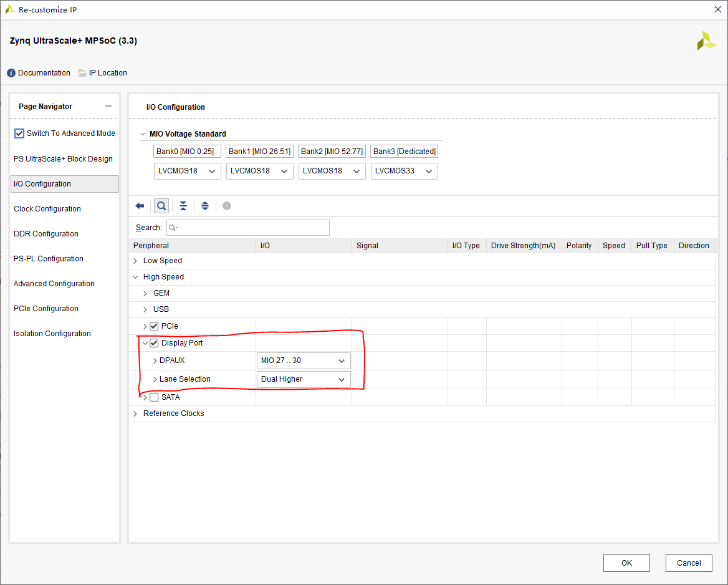Expand the SATA tree node
The width and height of the screenshot is (728, 585).
(145, 397)
